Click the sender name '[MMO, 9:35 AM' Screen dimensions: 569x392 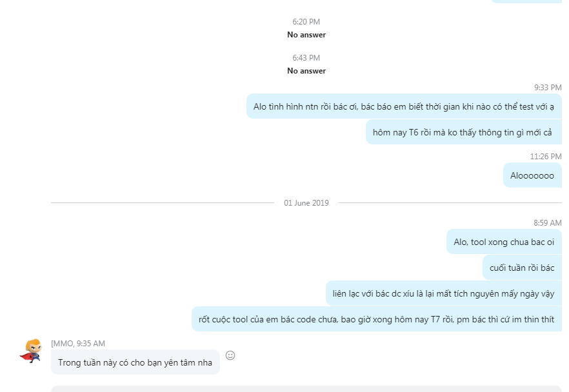click(77, 344)
